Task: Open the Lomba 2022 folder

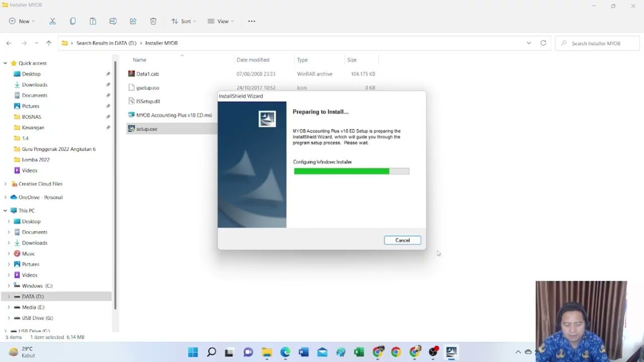Action: pos(35,160)
